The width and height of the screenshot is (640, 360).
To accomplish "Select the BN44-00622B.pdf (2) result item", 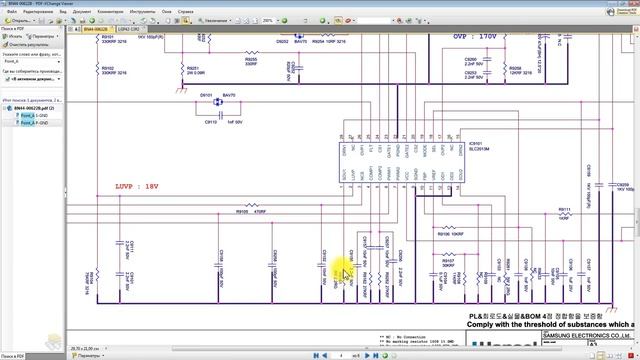I will point(33,108).
